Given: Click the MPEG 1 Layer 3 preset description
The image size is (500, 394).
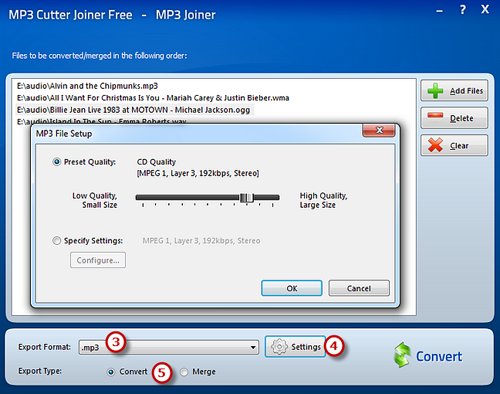Looking at the screenshot, I should pos(198,173).
